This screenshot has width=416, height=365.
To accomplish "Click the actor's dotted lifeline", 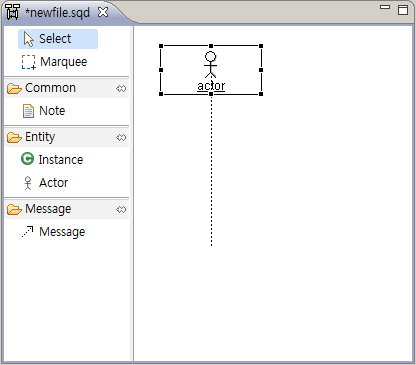I will point(211,171).
